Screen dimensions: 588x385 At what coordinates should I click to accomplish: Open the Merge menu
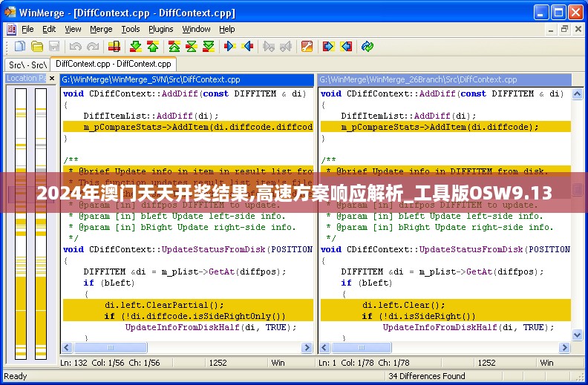[101, 29]
